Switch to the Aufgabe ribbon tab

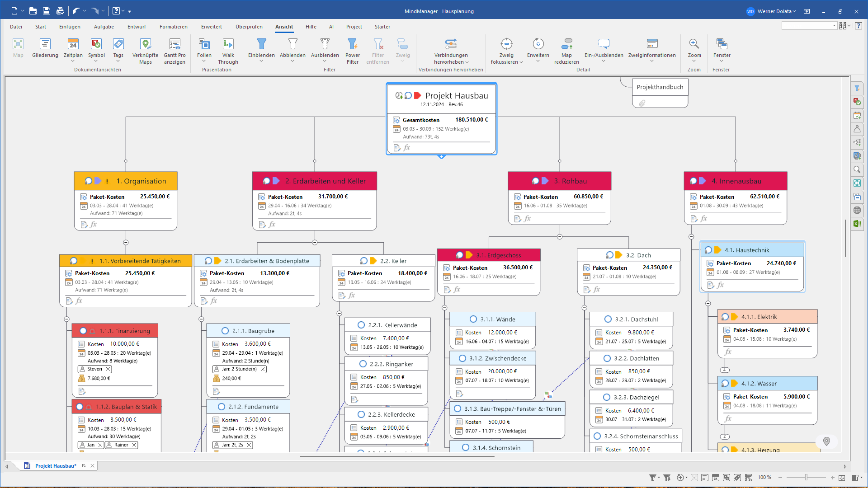click(x=104, y=27)
